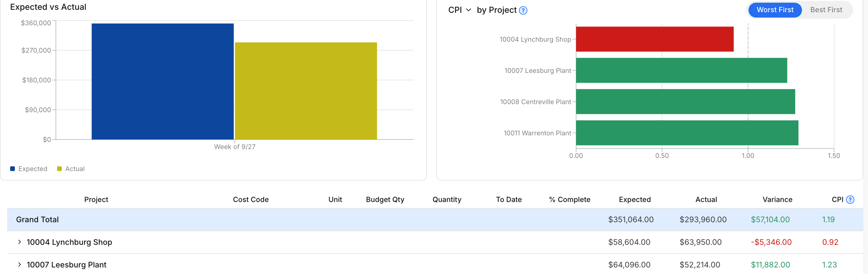
Task: Click yellow Actual bar in chart
Action: click(306, 91)
